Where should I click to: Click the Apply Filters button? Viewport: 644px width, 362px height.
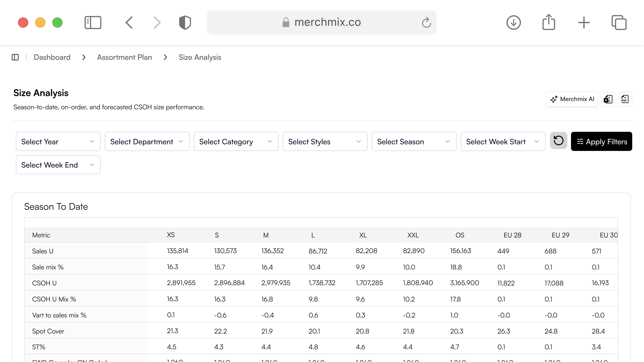(x=601, y=141)
